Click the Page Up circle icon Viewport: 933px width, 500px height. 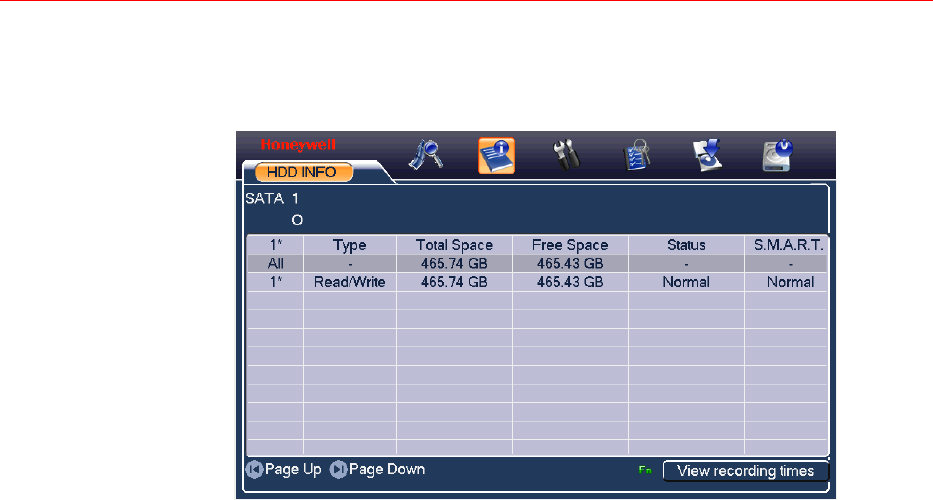254,470
